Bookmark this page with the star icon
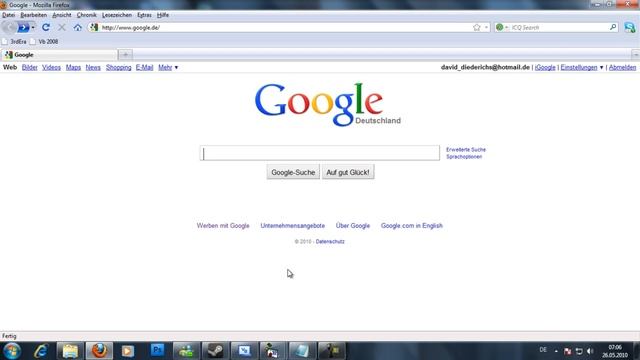Viewport: 640px width, 360px height. coord(476,27)
